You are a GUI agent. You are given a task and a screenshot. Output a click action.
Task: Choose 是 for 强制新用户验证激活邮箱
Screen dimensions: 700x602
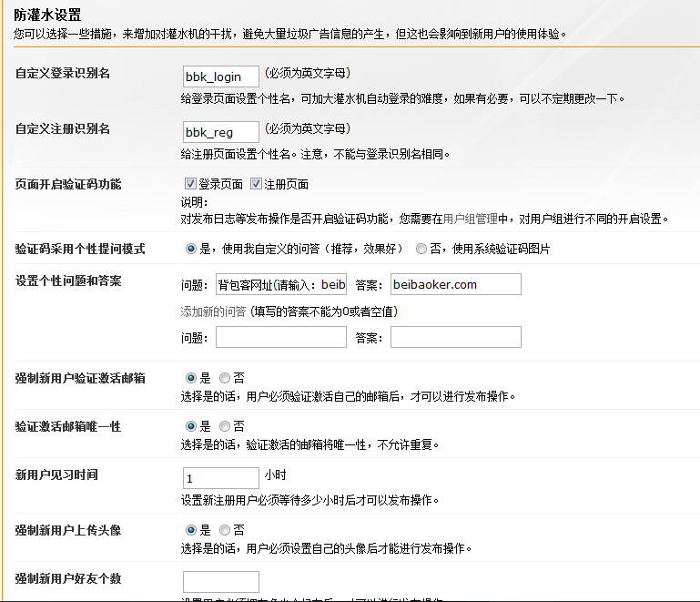click(x=191, y=378)
